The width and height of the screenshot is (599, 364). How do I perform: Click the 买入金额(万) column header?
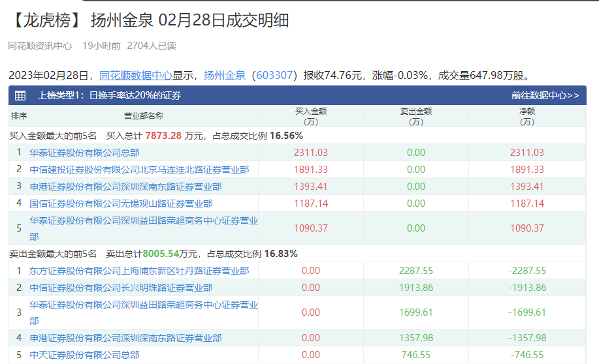(x=311, y=116)
